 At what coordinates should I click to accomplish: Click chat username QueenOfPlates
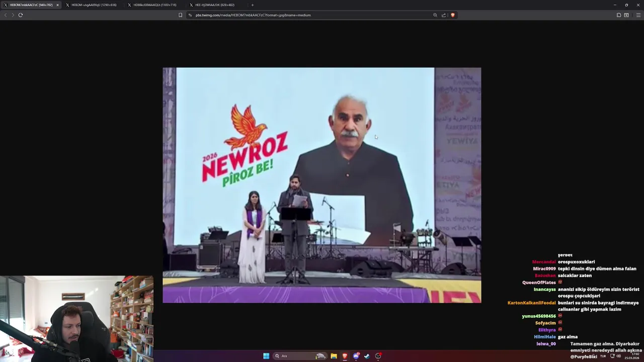coord(539,283)
